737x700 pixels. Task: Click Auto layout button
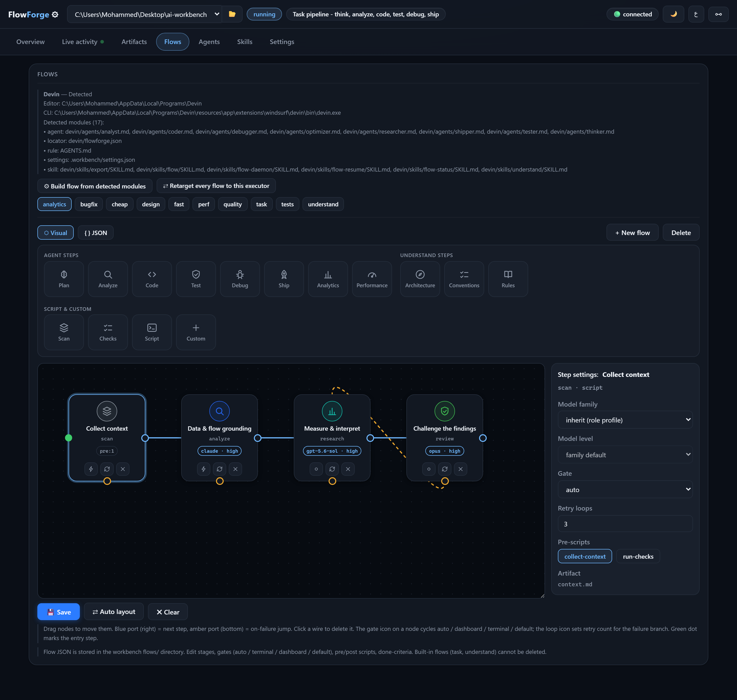pos(114,612)
